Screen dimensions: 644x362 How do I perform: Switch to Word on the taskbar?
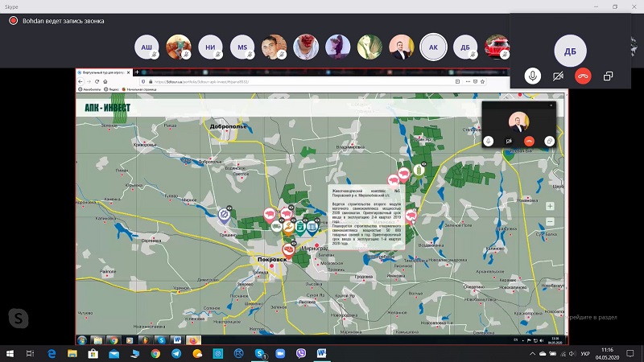coord(321,353)
